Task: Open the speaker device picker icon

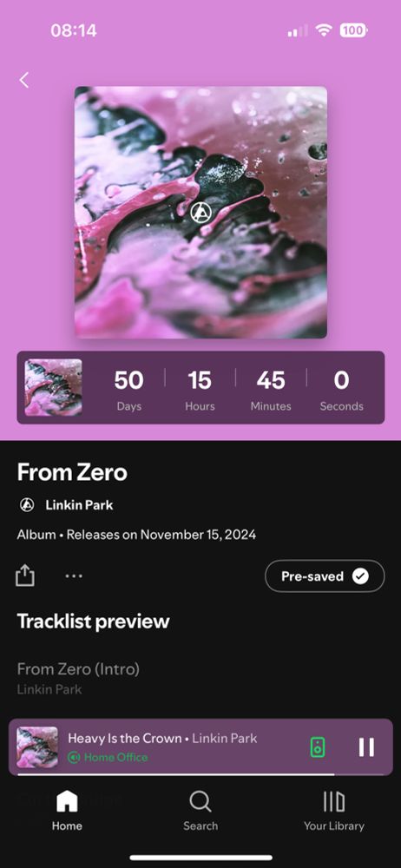Action: click(318, 746)
